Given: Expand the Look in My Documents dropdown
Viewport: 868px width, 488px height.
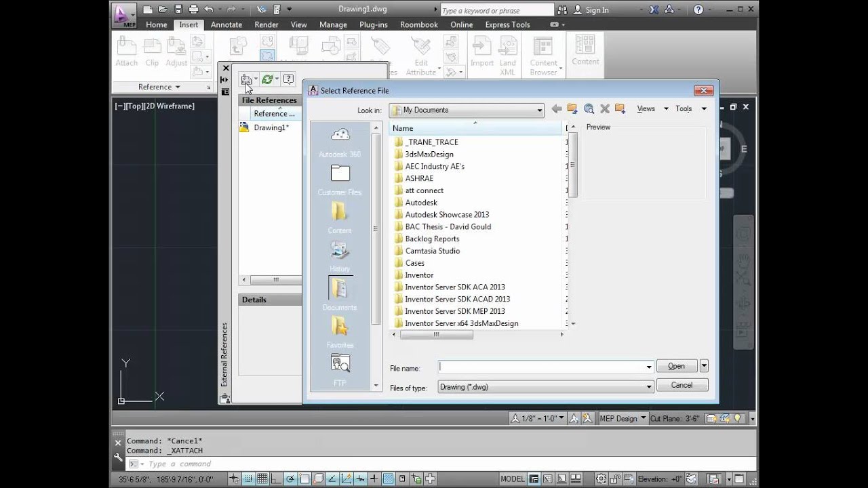Looking at the screenshot, I should click(540, 110).
